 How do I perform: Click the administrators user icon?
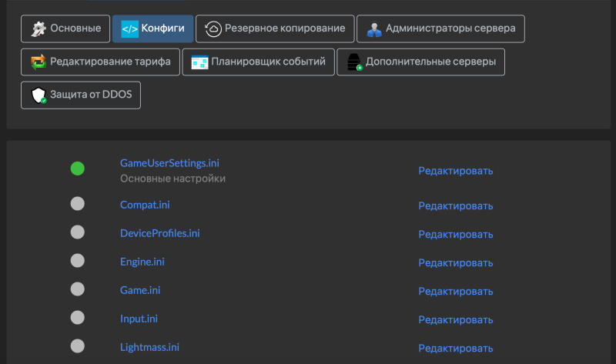374,29
